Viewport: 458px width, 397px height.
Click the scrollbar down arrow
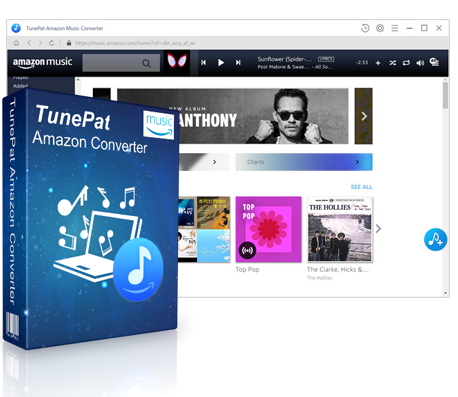[445, 293]
